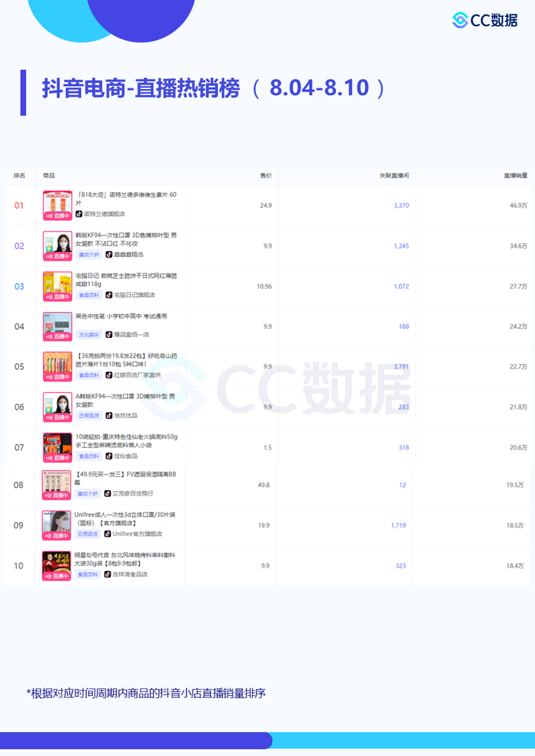
Task: Click the sales value 34.6万
Action: 519,246
